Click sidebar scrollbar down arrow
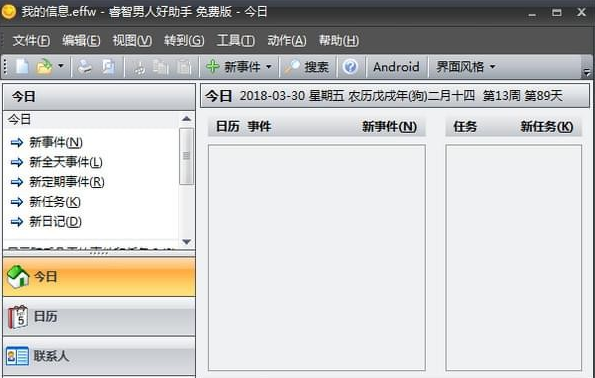This screenshot has width=595, height=378. (x=186, y=242)
